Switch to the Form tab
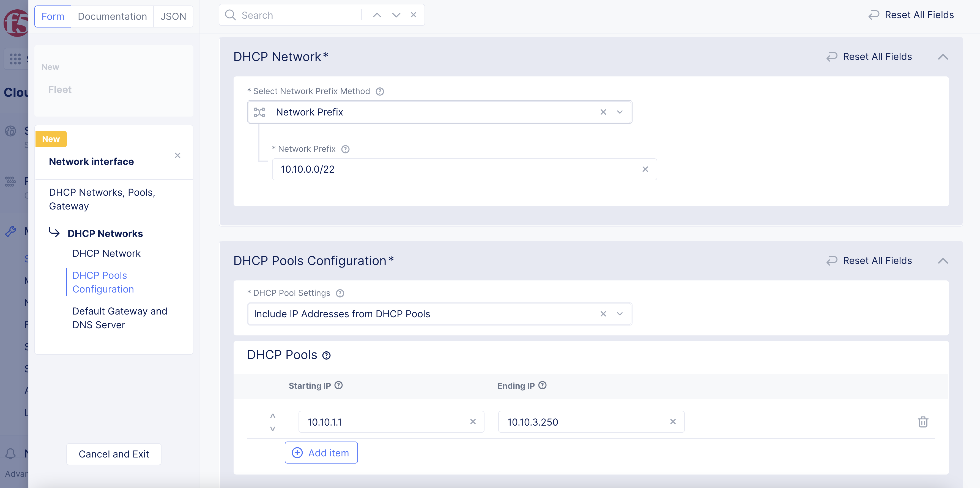The width and height of the screenshot is (980, 488). [x=53, y=16]
